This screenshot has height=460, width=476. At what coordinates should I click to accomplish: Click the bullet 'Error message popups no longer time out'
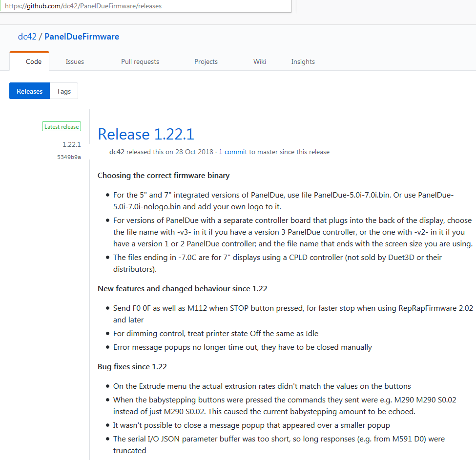tap(243, 347)
